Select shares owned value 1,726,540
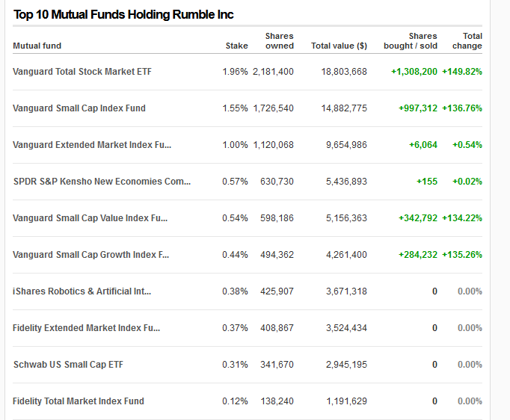Viewport: 510px width, 420px height. (273, 108)
